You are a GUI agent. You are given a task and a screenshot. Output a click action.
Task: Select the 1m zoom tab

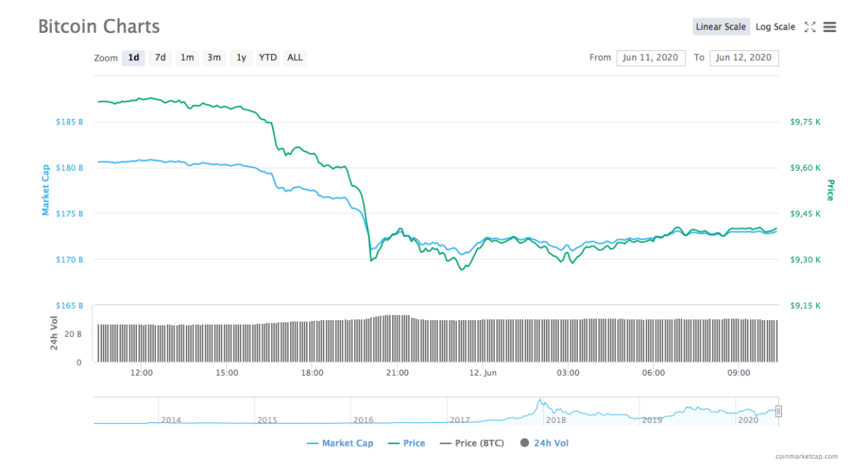(187, 57)
